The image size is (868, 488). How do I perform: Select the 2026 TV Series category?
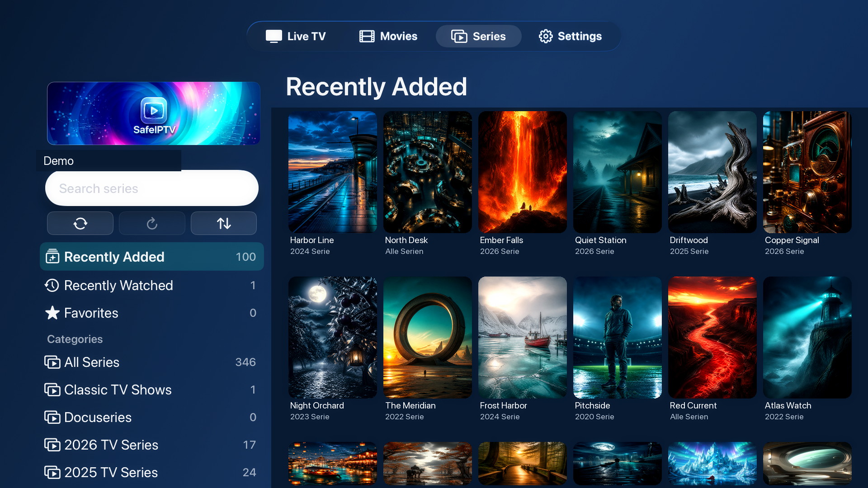click(x=152, y=445)
